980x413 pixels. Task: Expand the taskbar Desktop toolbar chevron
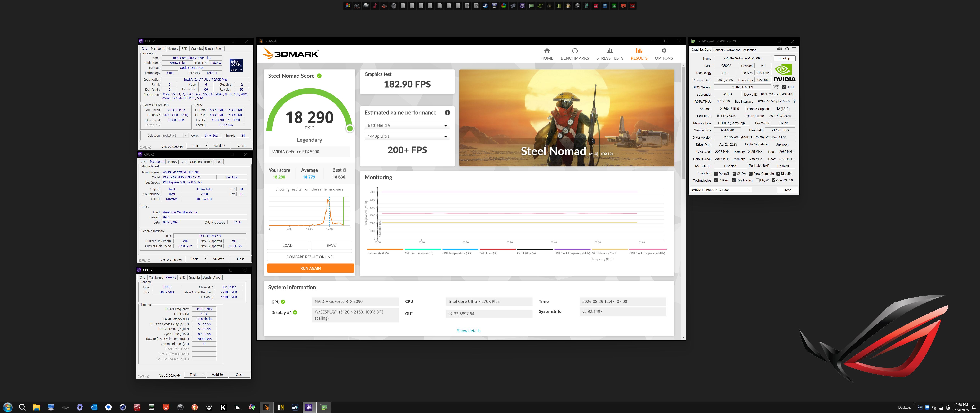coord(914,404)
